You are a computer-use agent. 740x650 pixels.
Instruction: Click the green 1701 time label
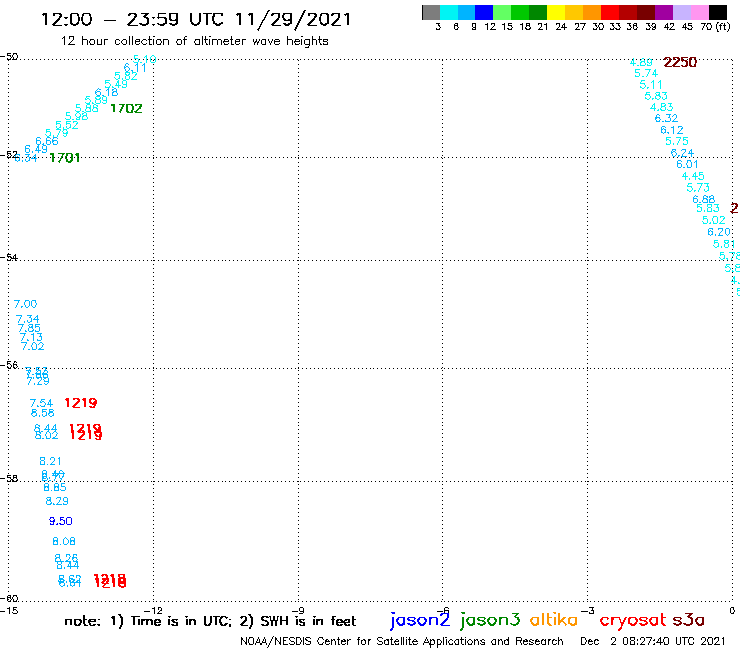pyautogui.click(x=65, y=158)
